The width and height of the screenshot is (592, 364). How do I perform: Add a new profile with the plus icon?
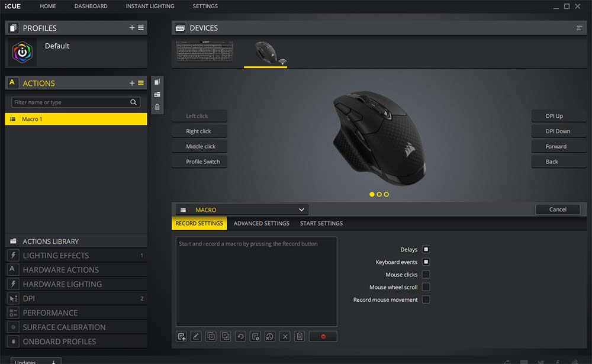132,28
